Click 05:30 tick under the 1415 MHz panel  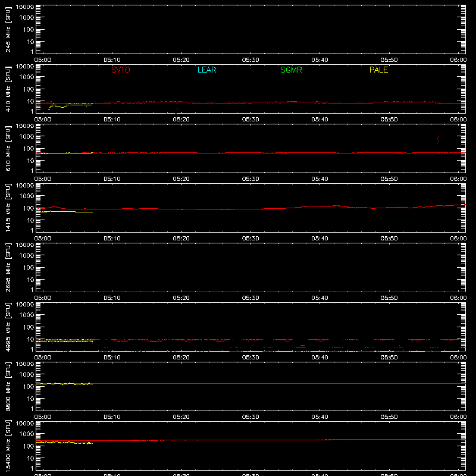[250, 239]
